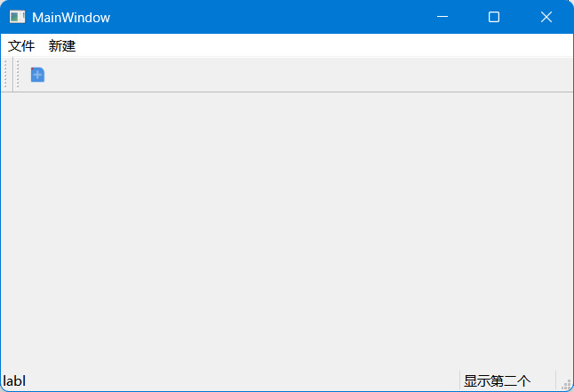Click the size grip in the bottom-right corner
The height and width of the screenshot is (392, 574).
click(x=566, y=384)
